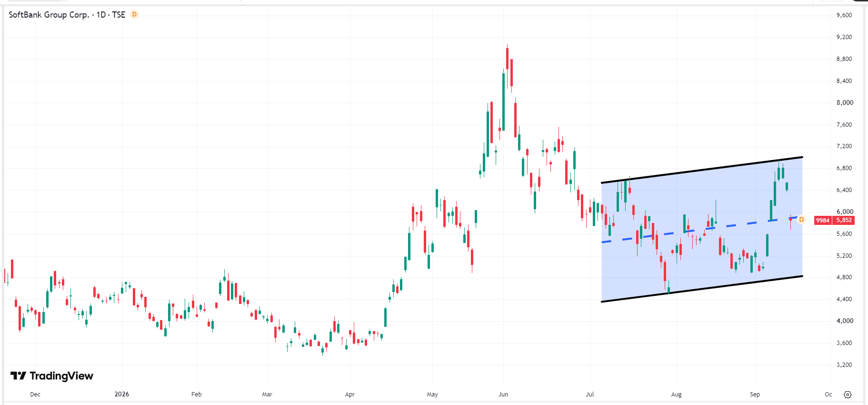Click the 8,000 price axis label
Screen dimensions: 868x405
click(845, 102)
